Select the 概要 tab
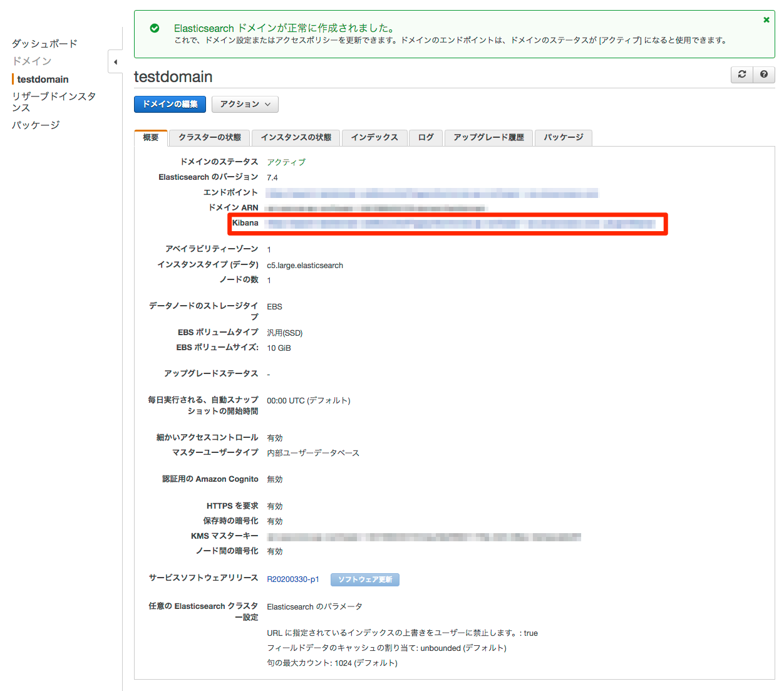The height and width of the screenshot is (691, 784). coord(151,138)
